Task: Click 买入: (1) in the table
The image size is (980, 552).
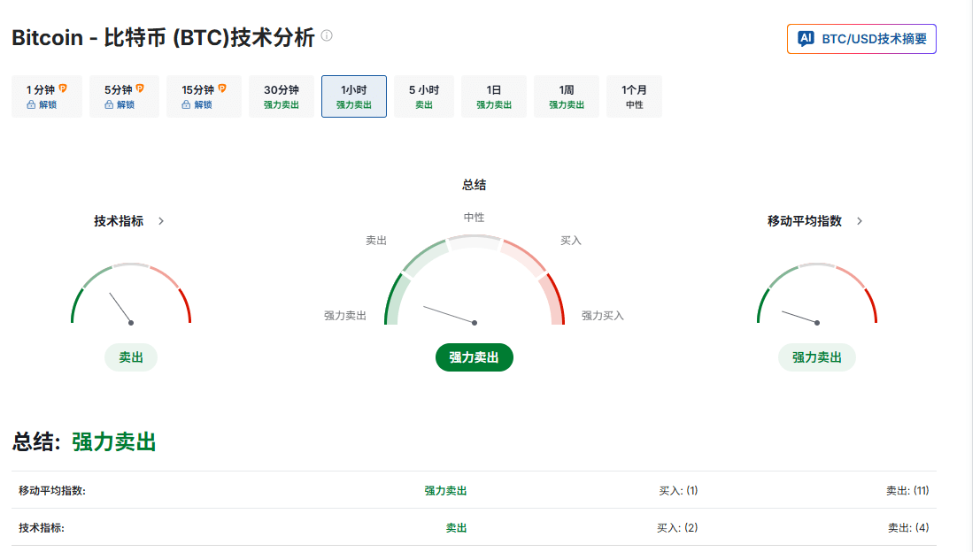Action: pos(678,491)
